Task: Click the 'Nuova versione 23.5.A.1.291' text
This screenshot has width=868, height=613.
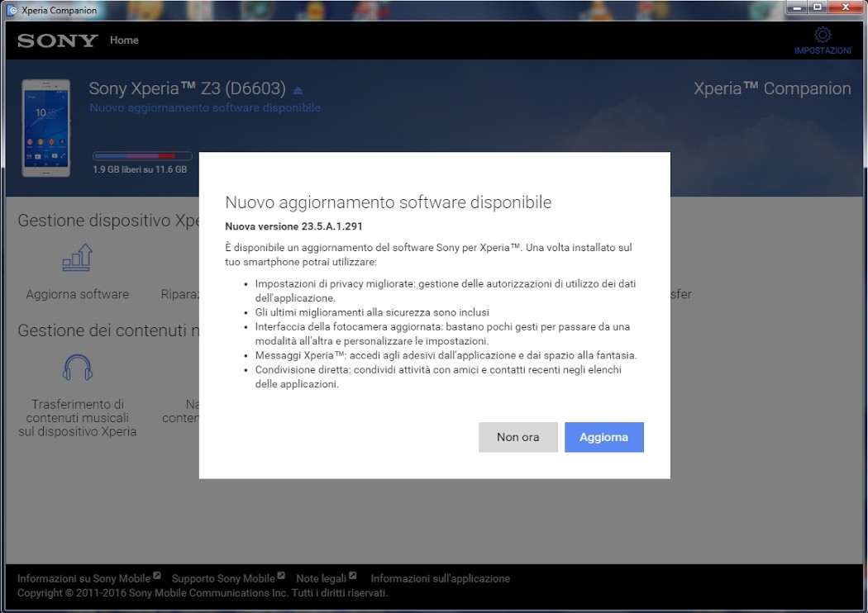Action: 293,226
